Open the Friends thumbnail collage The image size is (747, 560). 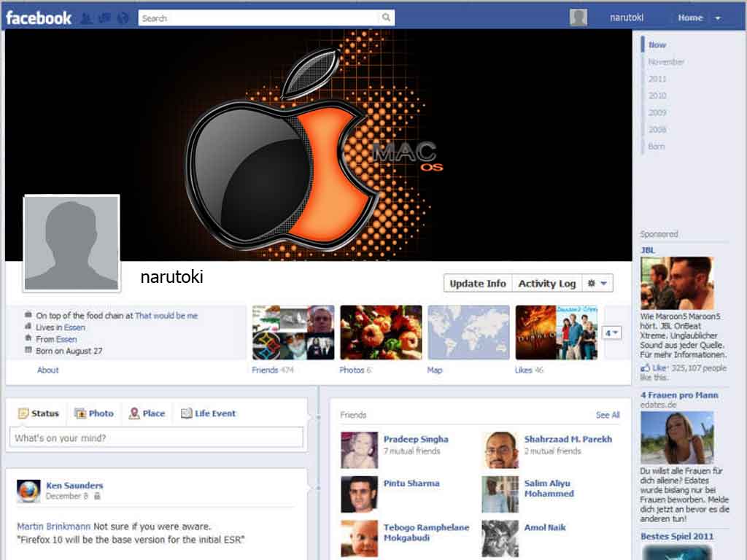pyautogui.click(x=293, y=332)
